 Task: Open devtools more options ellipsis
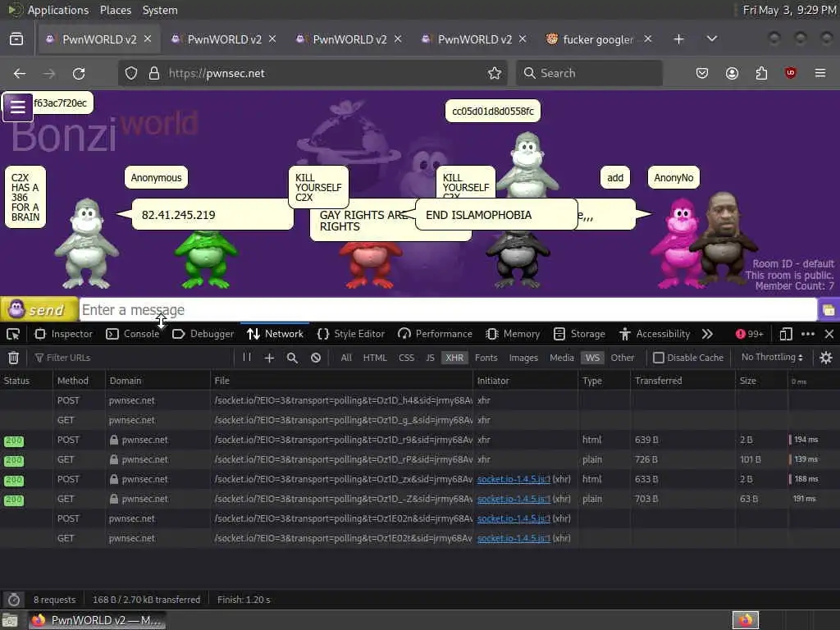click(808, 335)
